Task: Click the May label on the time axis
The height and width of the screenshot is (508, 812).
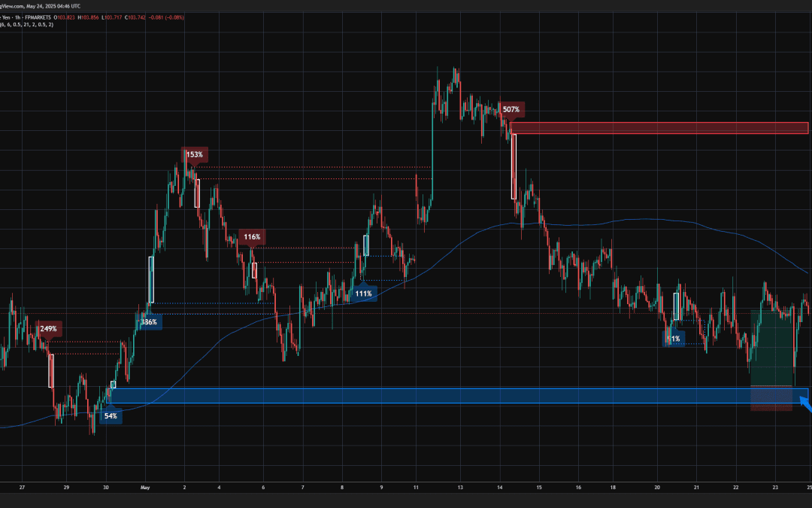Action: 145,488
